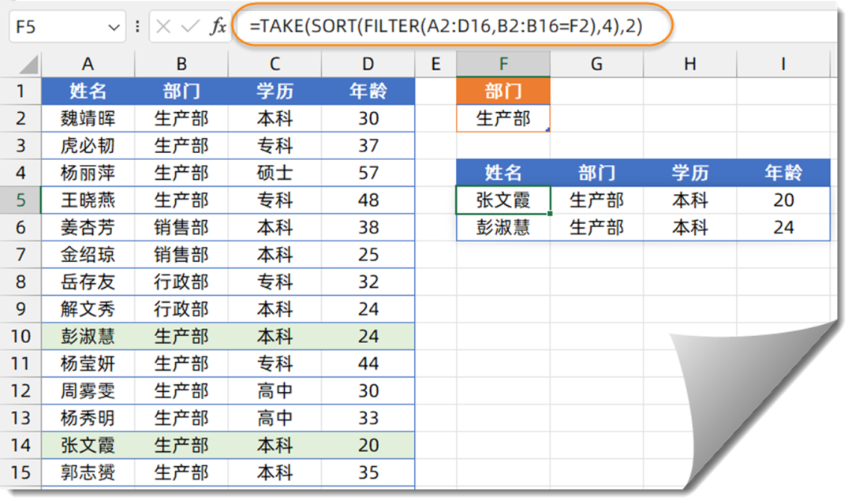Click the Cancel X icon in formula bar
The height and width of the screenshot is (504, 852).
[x=163, y=28]
